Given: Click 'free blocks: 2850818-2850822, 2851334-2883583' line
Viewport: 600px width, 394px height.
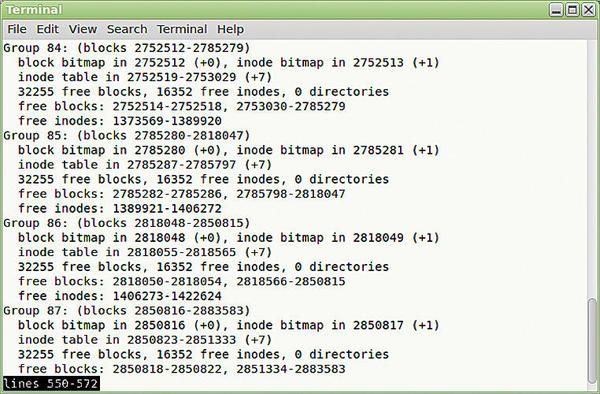Looking at the screenshot, I should click(x=182, y=369).
